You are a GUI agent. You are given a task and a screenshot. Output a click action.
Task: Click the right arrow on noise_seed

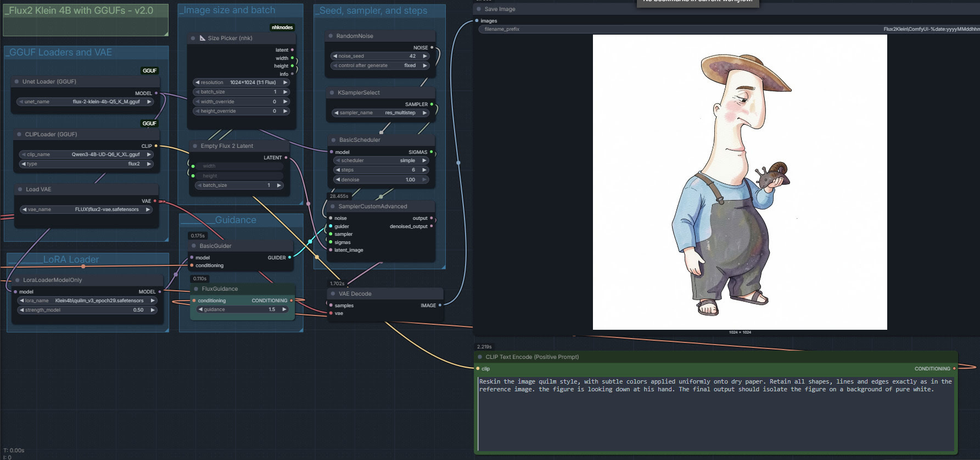[x=424, y=56]
